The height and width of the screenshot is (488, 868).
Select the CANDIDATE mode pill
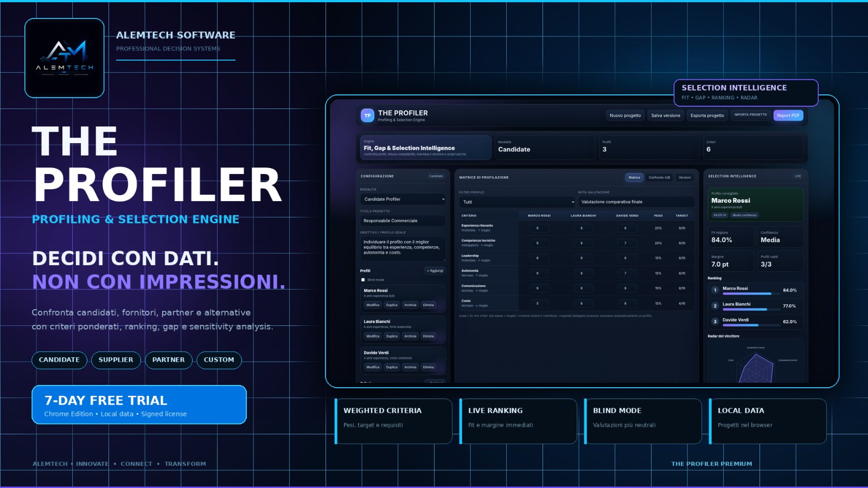click(59, 360)
